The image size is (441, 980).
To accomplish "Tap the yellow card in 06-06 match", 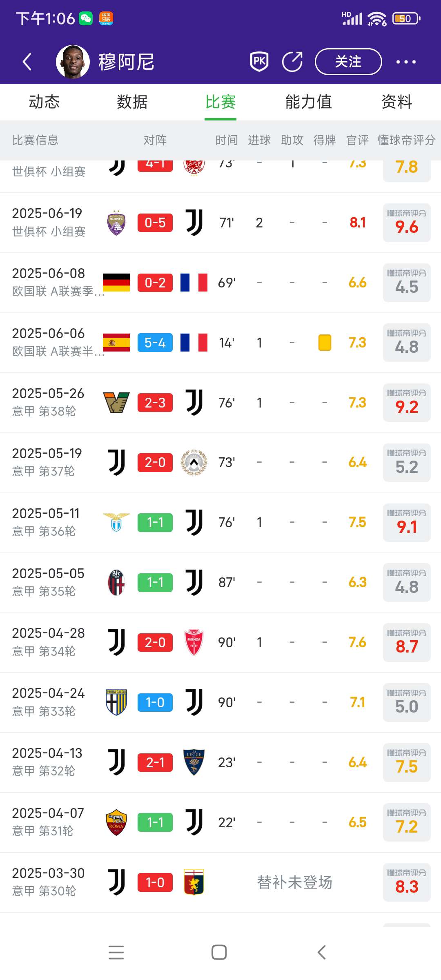I will [x=325, y=343].
